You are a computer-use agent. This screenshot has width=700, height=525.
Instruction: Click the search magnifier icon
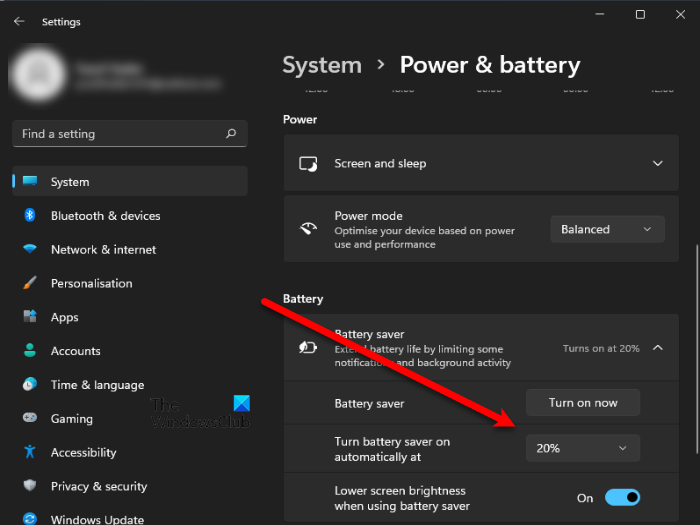[x=231, y=134]
